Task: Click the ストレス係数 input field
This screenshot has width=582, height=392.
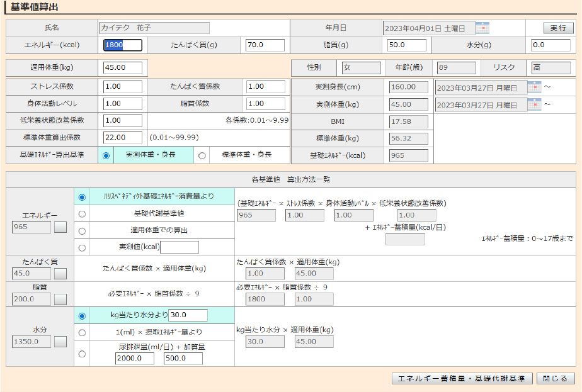Action: pos(123,87)
